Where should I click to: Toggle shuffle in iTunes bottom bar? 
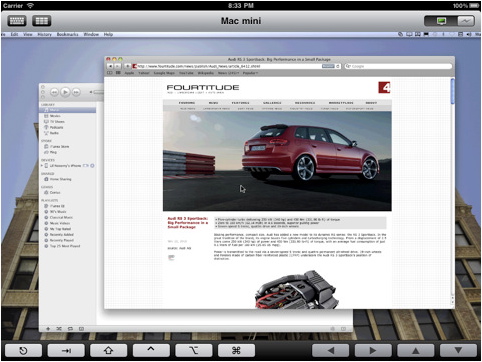(x=59, y=329)
